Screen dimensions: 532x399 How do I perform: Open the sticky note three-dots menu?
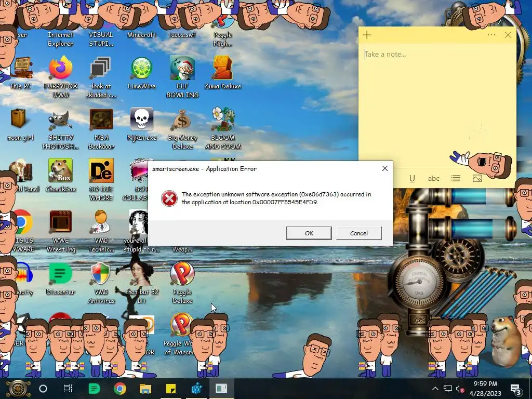coord(491,35)
